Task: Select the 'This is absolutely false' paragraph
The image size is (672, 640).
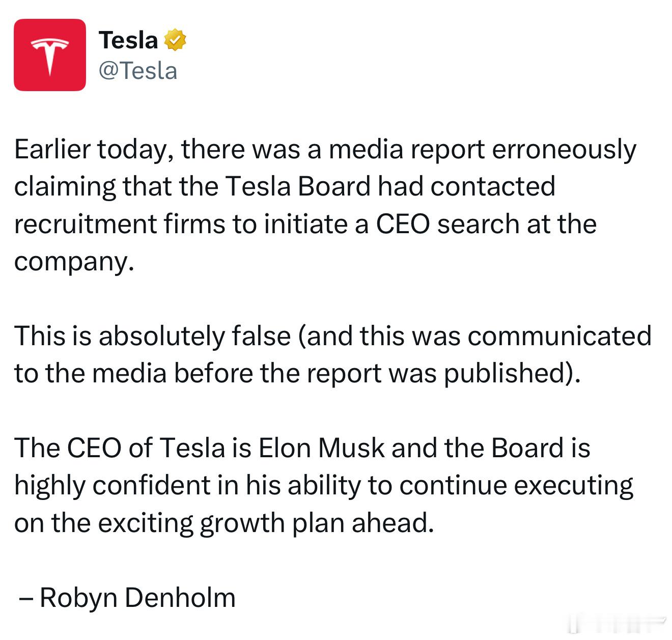Action: tap(333, 355)
